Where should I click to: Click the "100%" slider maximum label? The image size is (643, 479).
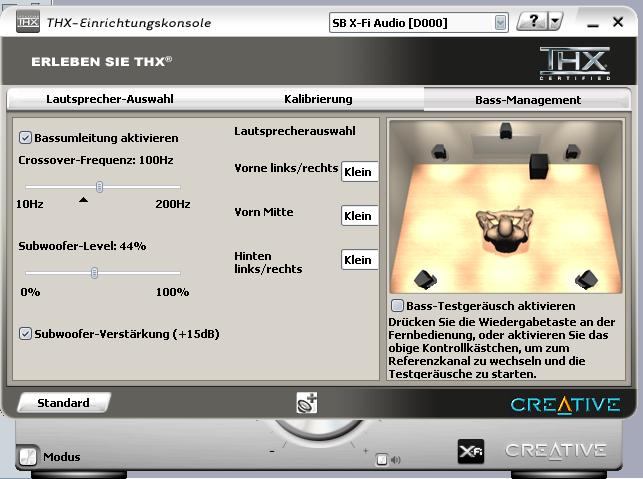(172, 292)
